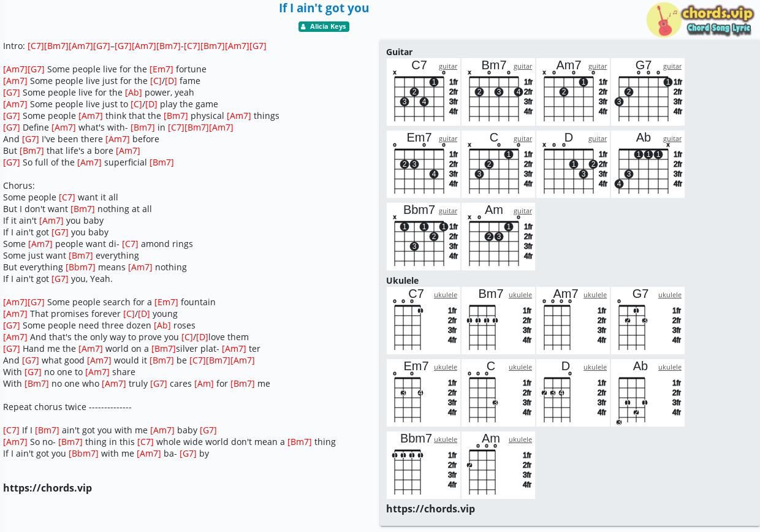The image size is (760, 532).
Task: Select the ukulele Am chord diagram
Action: (498, 465)
